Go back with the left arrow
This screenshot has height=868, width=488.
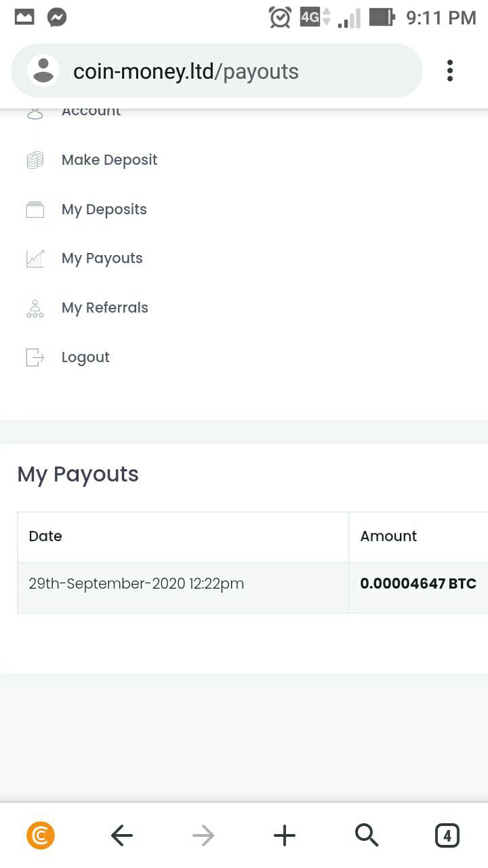pos(122,836)
